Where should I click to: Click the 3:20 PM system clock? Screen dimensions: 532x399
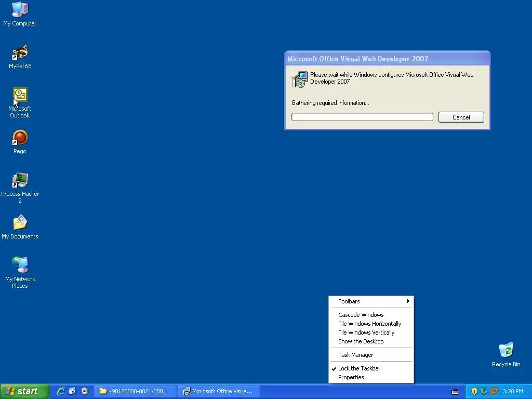click(513, 391)
